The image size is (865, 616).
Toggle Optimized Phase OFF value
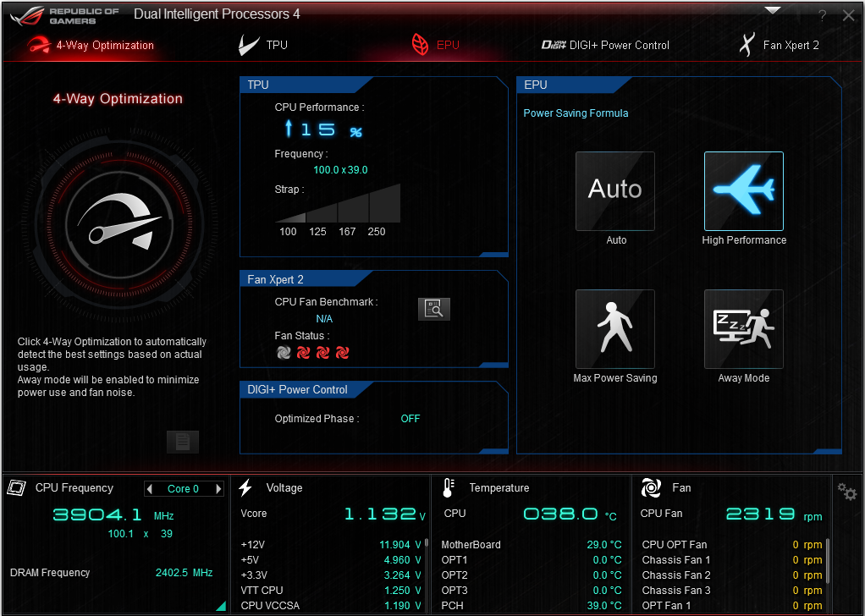pyautogui.click(x=410, y=419)
